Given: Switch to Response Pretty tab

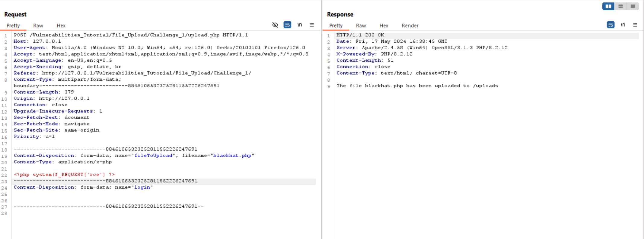Looking at the screenshot, I should [x=336, y=26].
